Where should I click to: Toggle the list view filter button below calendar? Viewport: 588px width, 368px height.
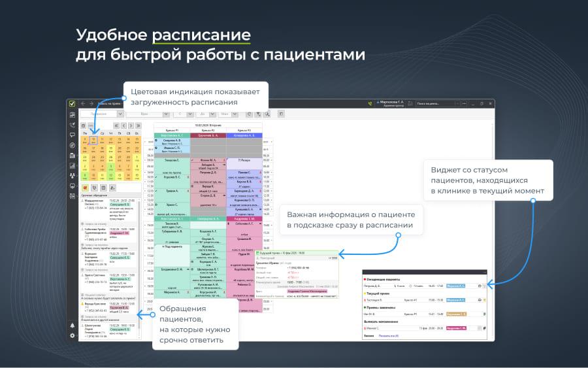tap(103, 188)
